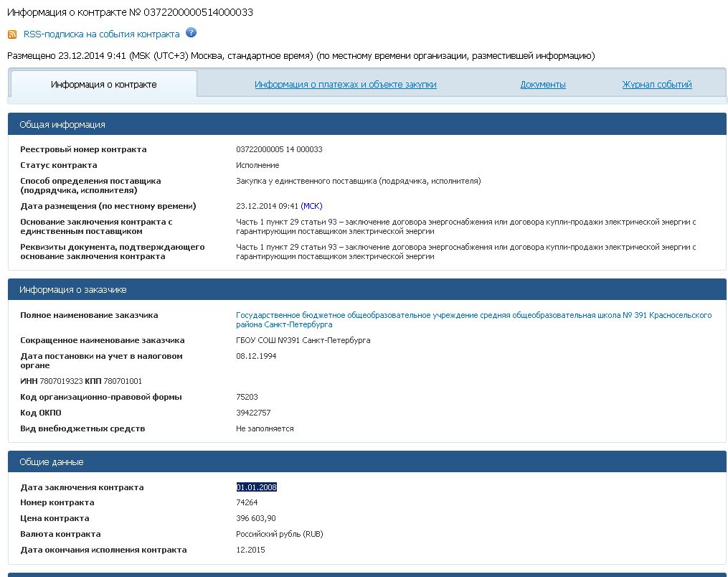Open the blue help question-mark icon

[x=191, y=32]
